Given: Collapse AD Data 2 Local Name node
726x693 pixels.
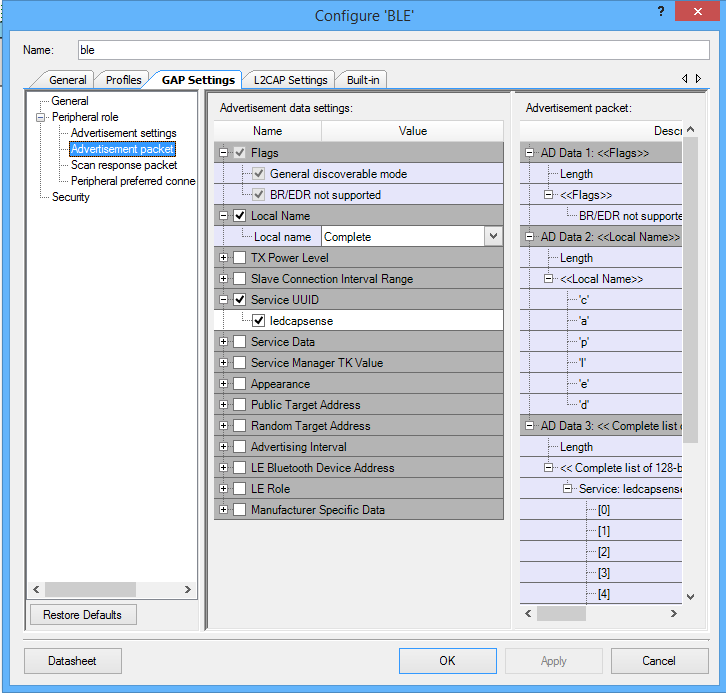Looking at the screenshot, I should tap(529, 237).
